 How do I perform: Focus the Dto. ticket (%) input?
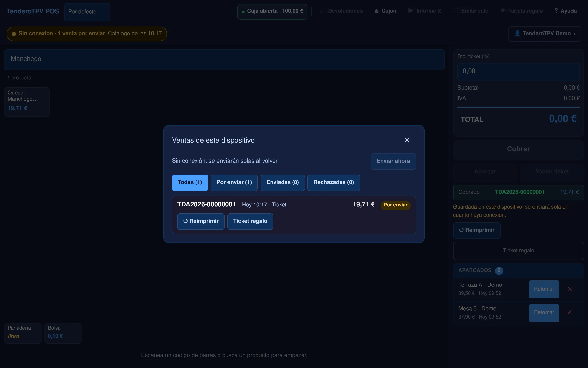click(x=518, y=72)
